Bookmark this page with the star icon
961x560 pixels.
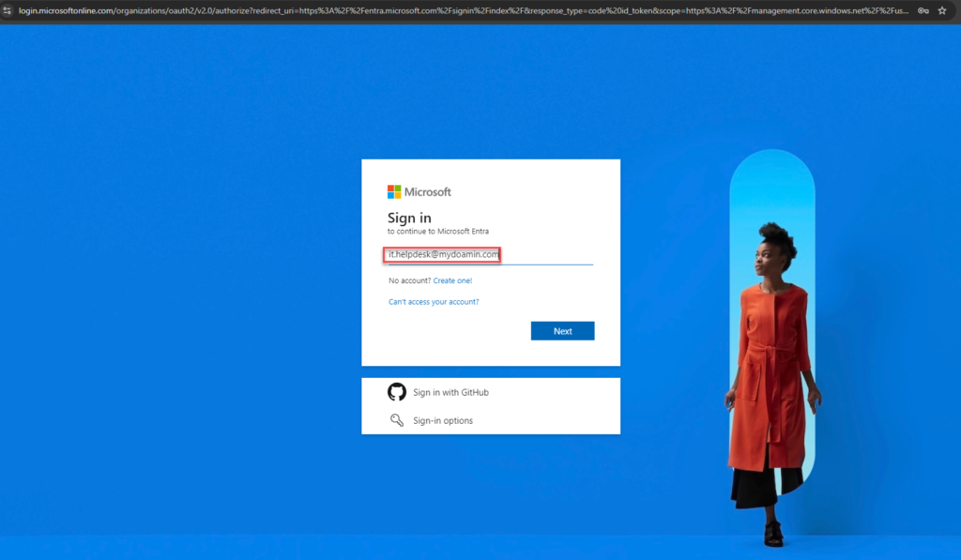[942, 10]
